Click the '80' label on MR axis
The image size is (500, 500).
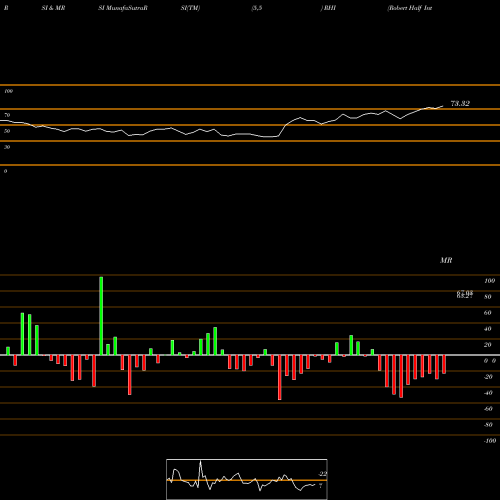point(488,297)
